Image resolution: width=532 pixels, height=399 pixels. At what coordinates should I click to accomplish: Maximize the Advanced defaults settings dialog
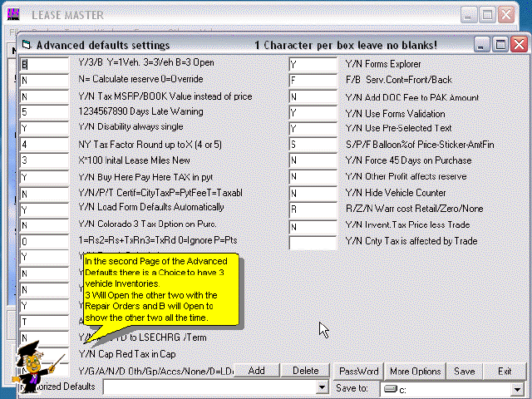[500, 44]
